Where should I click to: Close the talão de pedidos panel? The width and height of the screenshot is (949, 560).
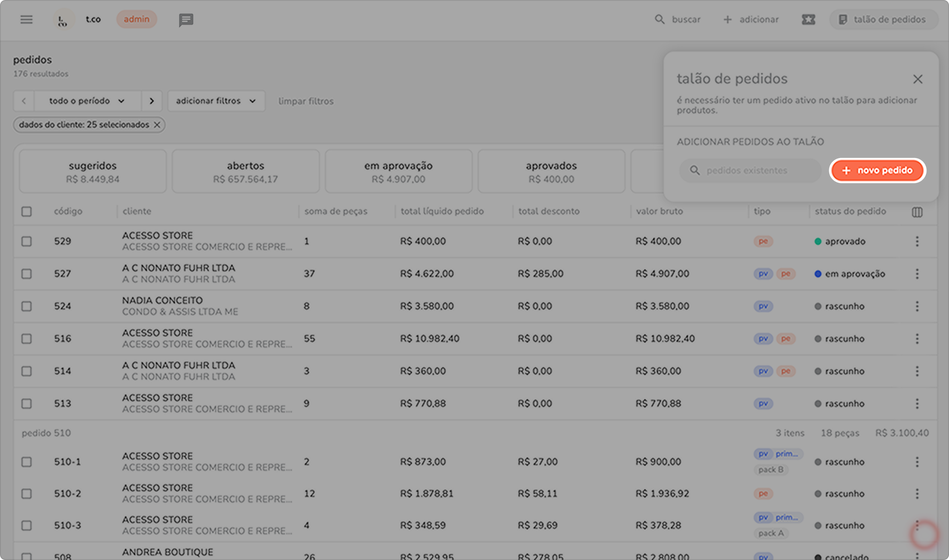917,79
